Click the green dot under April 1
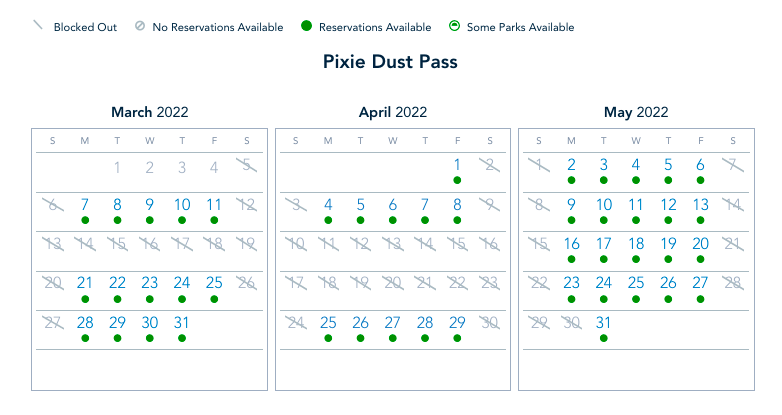Viewport: 782px width, 415px height. (457, 180)
